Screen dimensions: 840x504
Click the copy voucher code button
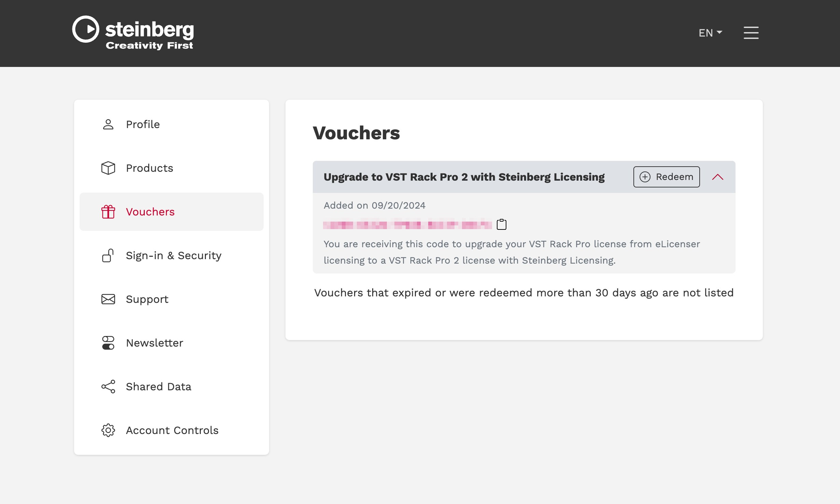point(501,224)
